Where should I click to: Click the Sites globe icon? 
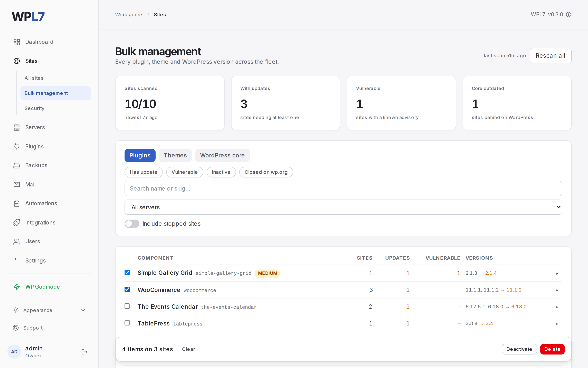17,61
